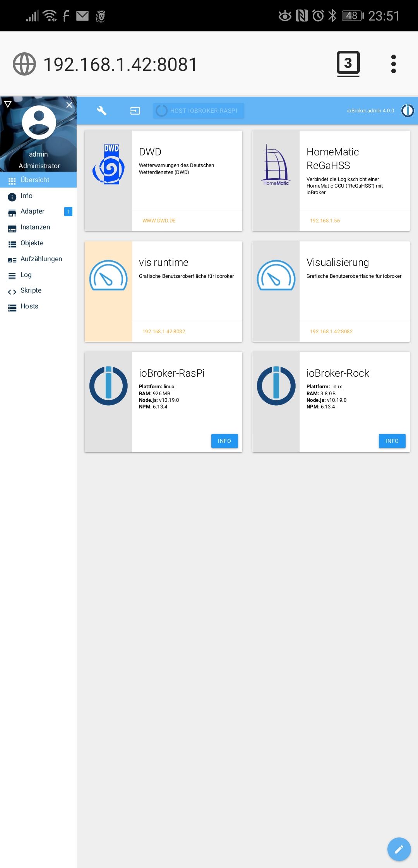Open the browser three-dot menu
The image size is (418, 868).
394,64
